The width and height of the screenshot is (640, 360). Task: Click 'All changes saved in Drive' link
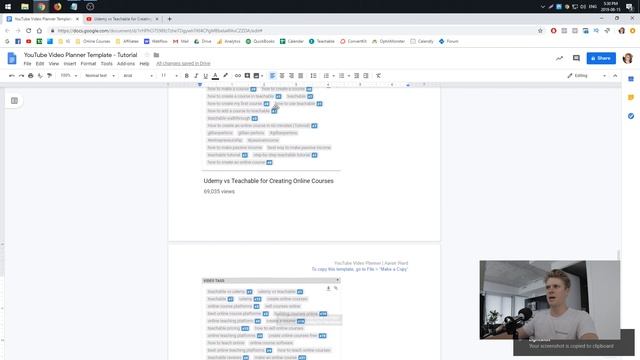click(183, 64)
